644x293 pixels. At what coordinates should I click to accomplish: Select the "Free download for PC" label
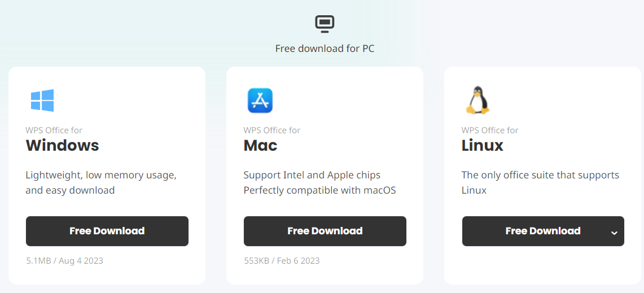(325, 49)
